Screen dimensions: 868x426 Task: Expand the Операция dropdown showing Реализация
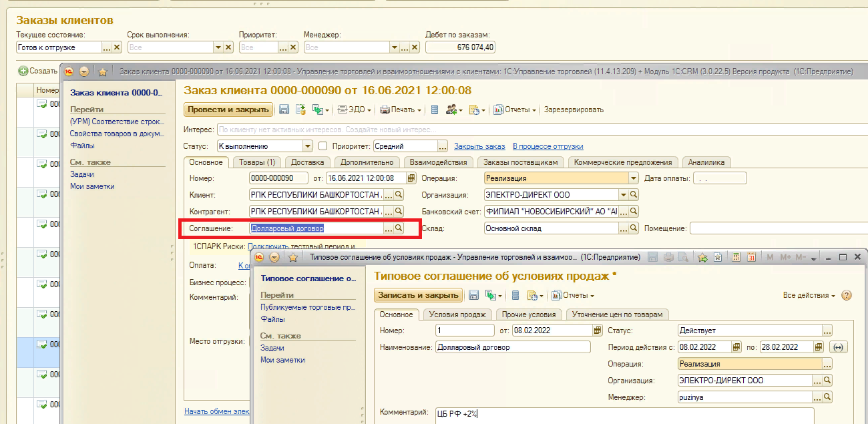(633, 178)
